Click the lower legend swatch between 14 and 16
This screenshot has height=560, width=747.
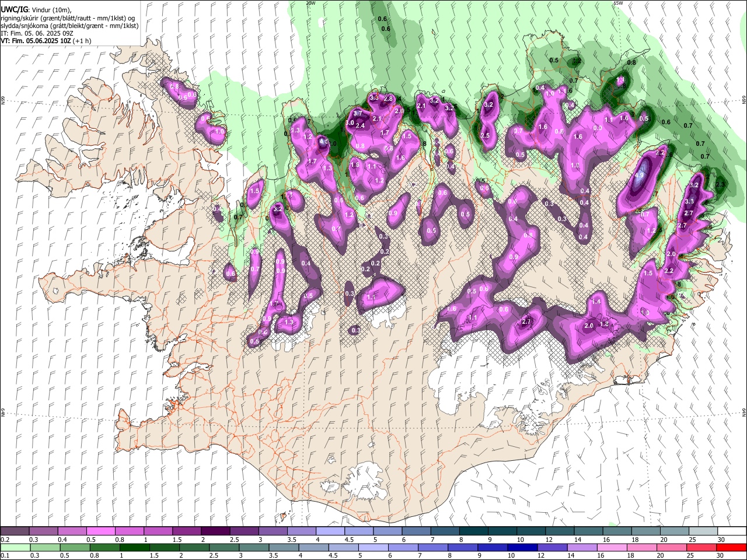point(582,548)
